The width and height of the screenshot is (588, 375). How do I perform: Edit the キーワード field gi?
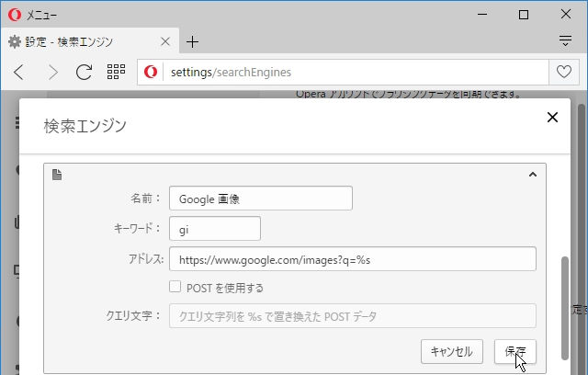point(215,229)
